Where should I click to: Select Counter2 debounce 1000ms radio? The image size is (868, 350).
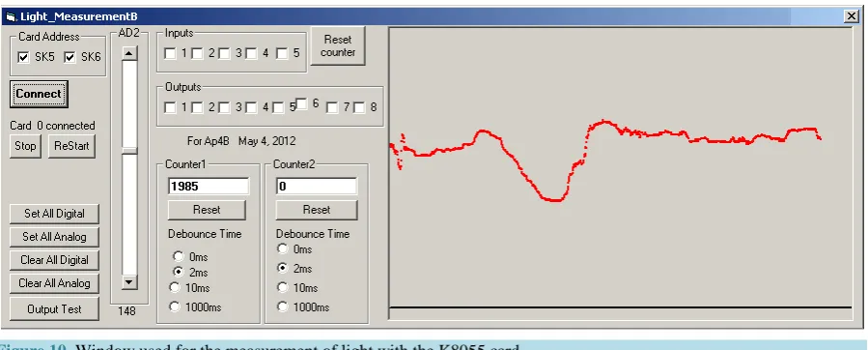point(283,306)
